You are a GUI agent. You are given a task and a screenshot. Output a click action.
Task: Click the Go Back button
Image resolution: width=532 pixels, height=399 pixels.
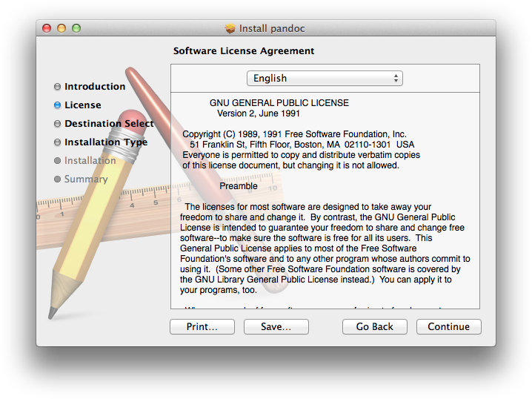(375, 326)
